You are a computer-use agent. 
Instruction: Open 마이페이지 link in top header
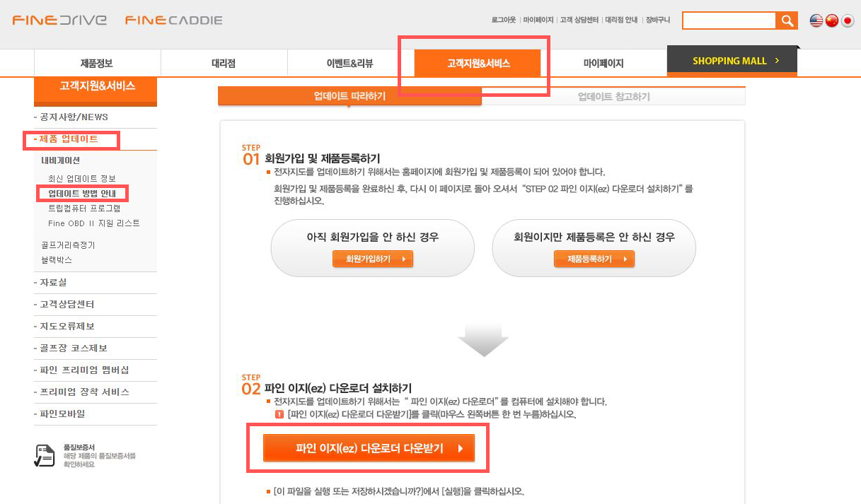point(538,20)
